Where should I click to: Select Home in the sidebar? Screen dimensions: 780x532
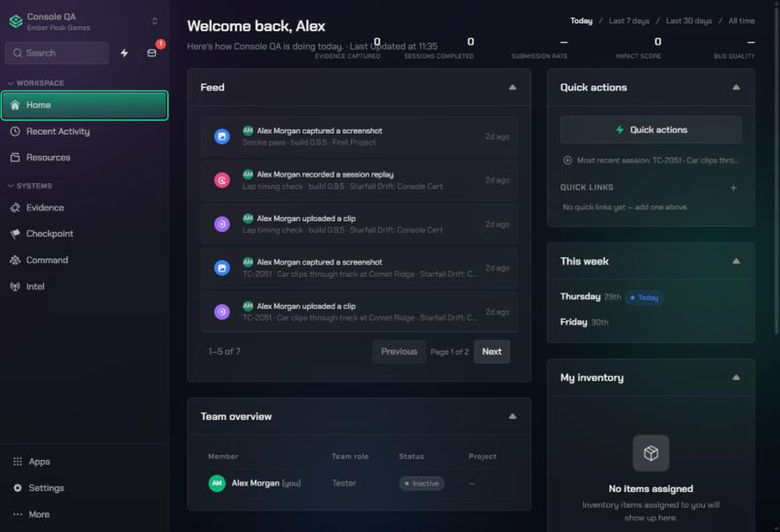coord(84,105)
